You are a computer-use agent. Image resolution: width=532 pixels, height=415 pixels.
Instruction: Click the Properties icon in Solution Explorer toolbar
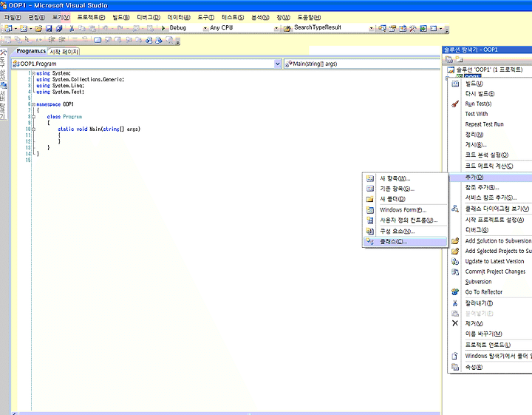(x=449, y=59)
